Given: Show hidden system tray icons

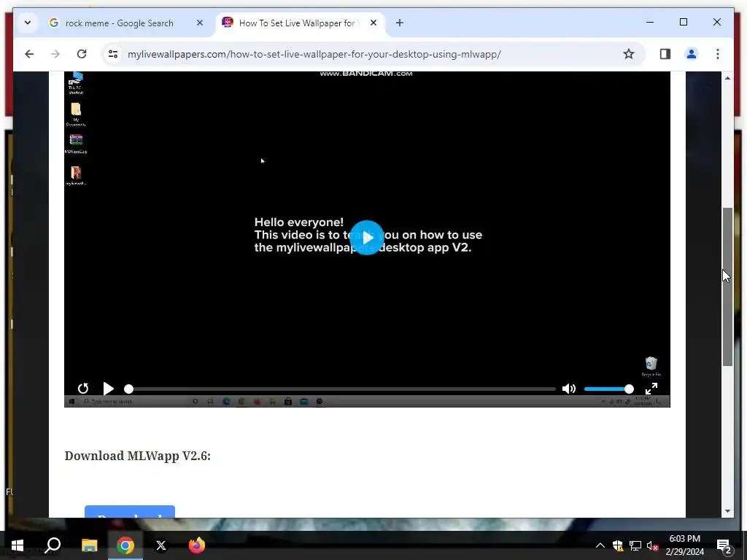Looking at the screenshot, I should [600, 545].
